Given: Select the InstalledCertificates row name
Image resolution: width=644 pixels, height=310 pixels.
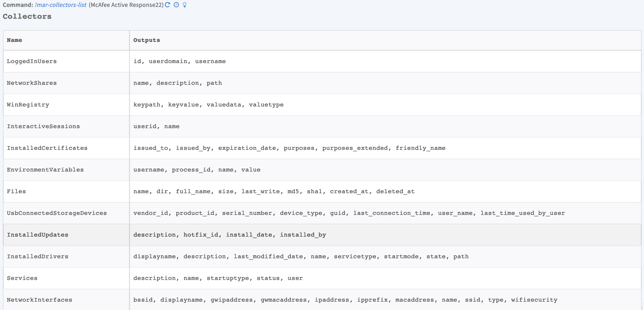Looking at the screenshot, I should click(x=47, y=148).
